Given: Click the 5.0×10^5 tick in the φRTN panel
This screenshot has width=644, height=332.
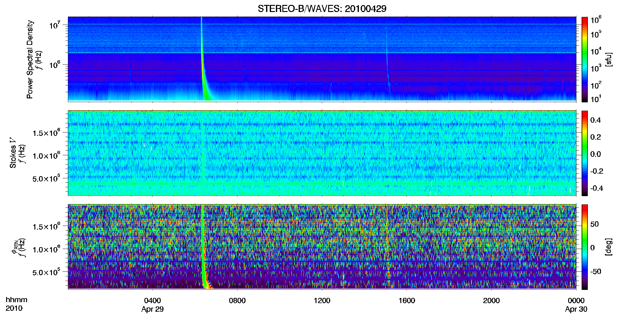Looking at the screenshot, I should coord(47,272).
